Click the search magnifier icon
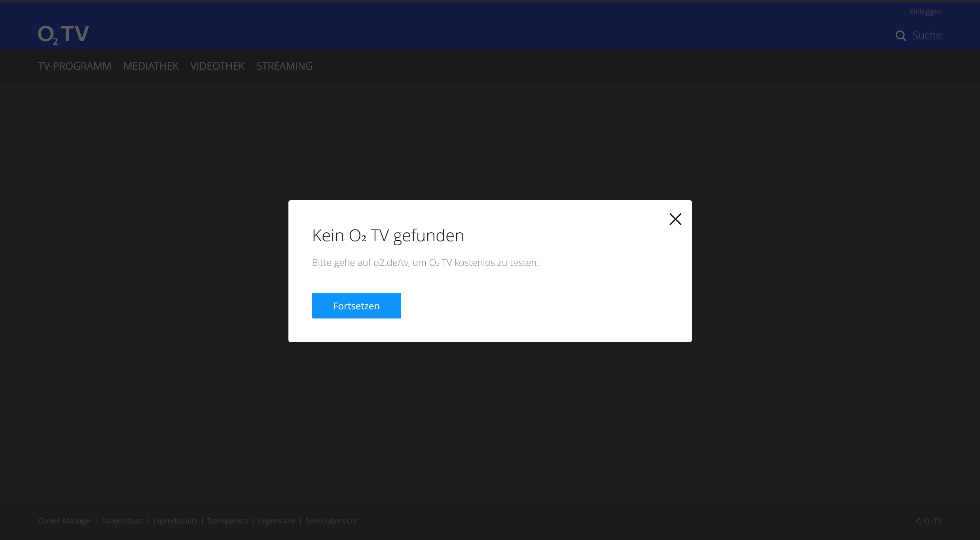This screenshot has height=540, width=980. point(900,36)
